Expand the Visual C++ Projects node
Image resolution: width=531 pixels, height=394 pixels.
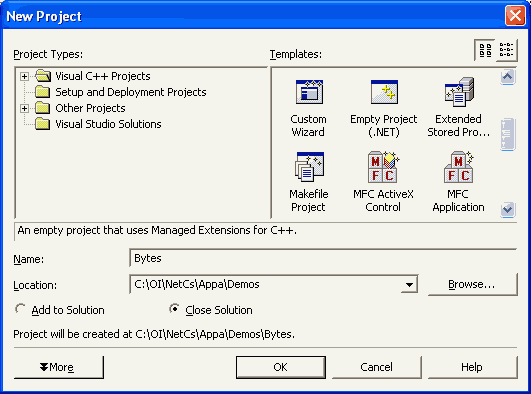click(24, 76)
